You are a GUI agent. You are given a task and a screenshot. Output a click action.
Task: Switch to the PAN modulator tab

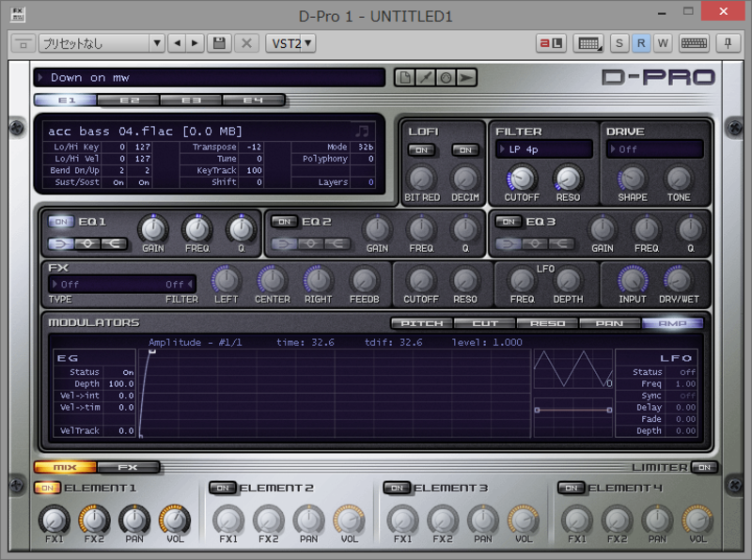coord(609,323)
